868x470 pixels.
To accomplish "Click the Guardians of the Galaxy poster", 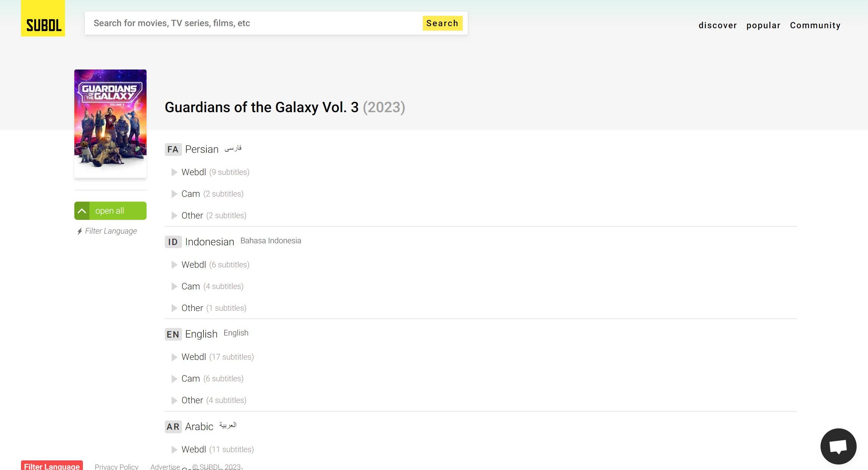I will (x=110, y=123).
